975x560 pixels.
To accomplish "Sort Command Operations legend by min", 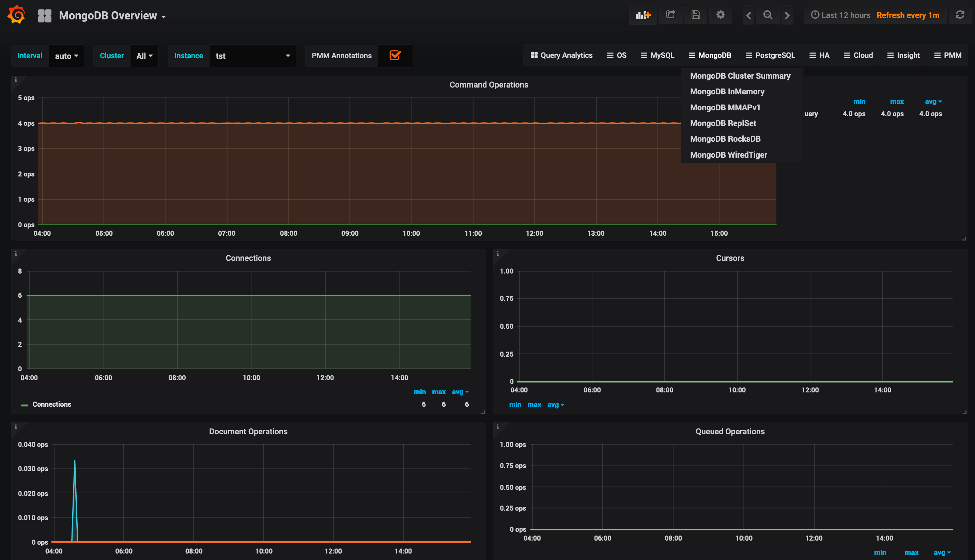I will [859, 102].
